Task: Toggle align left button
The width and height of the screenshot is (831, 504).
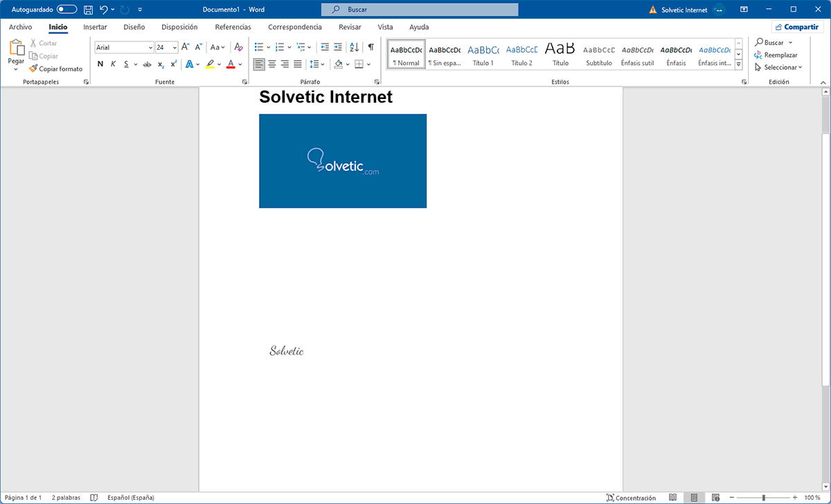Action: [x=259, y=64]
